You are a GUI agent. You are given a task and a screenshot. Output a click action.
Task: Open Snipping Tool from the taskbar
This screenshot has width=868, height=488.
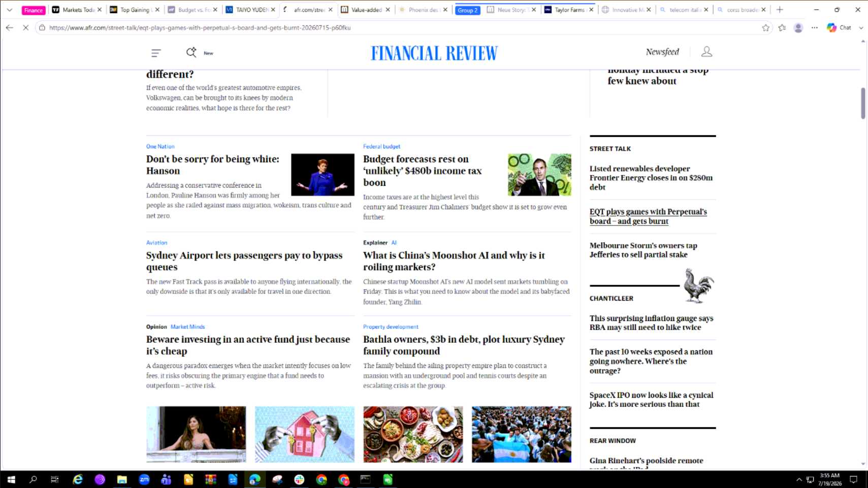tap(277, 479)
